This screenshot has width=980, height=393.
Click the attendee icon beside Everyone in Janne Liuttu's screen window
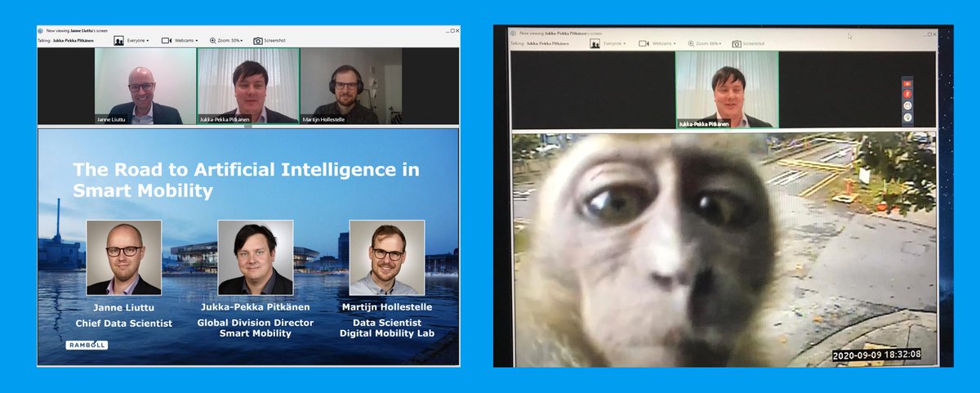(119, 40)
